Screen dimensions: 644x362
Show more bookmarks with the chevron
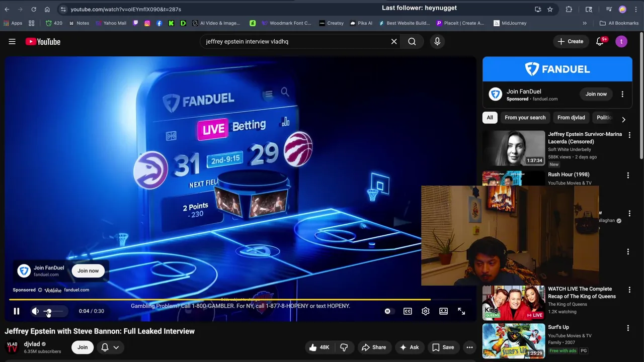[585, 23]
